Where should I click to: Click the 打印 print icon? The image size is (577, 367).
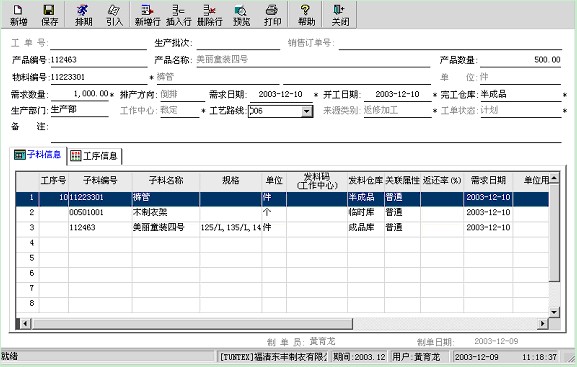pos(272,15)
